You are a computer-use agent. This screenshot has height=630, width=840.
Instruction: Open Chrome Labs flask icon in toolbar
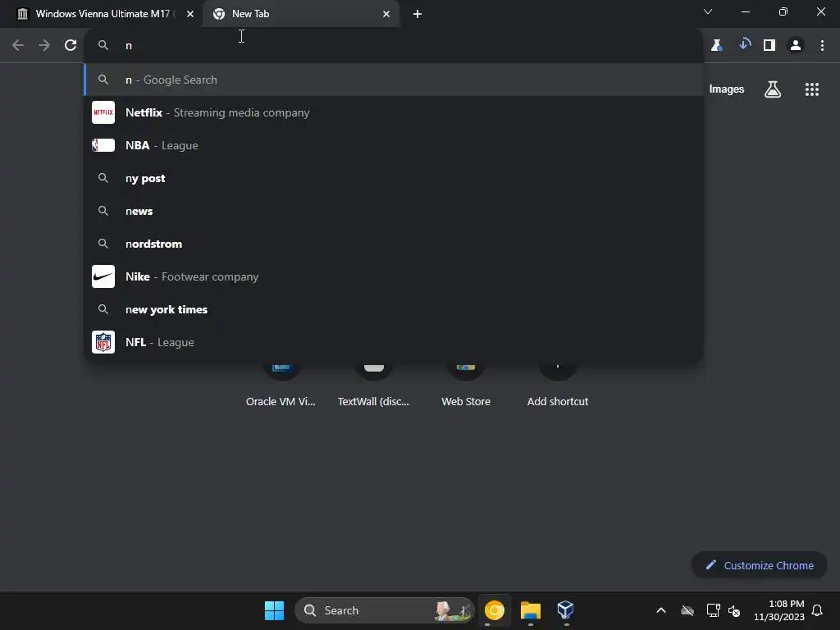click(x=716, y=46)
